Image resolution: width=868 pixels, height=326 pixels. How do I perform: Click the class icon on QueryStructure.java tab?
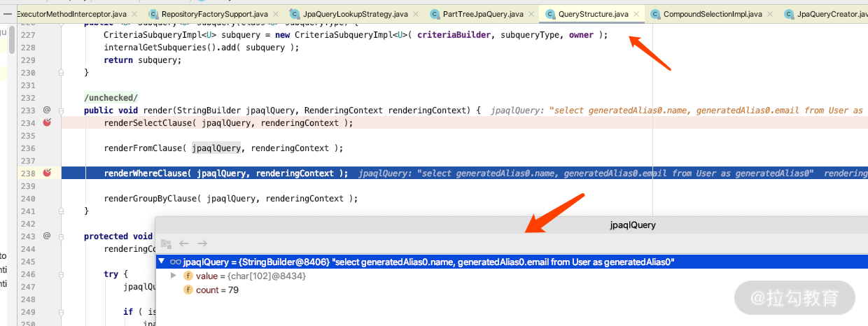550,14
